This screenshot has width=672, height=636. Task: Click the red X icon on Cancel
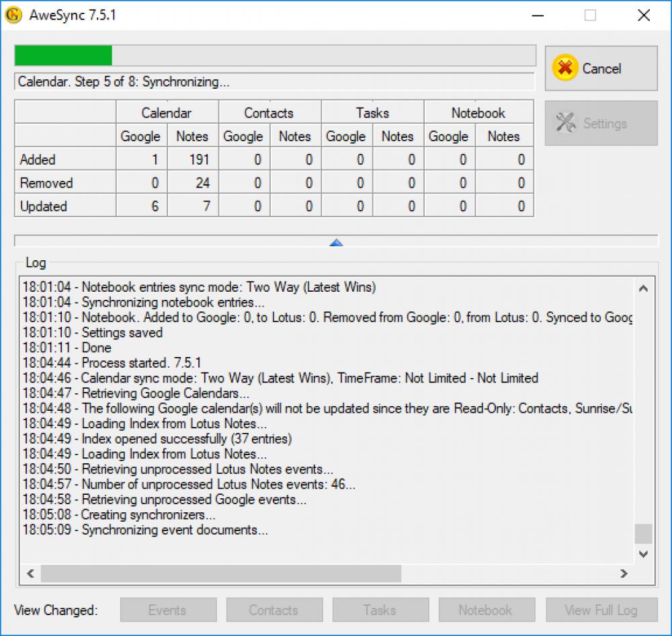coord(565,69)
